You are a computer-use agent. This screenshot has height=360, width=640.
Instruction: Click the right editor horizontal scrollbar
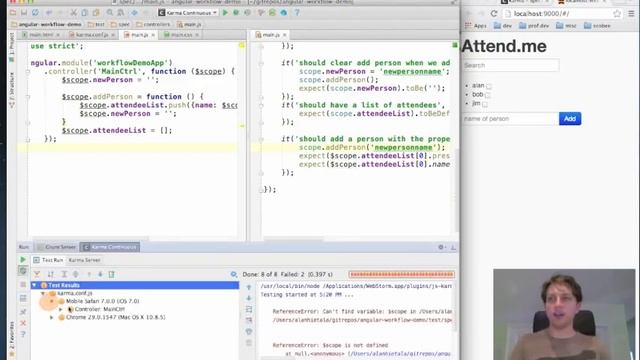point(294,238)
